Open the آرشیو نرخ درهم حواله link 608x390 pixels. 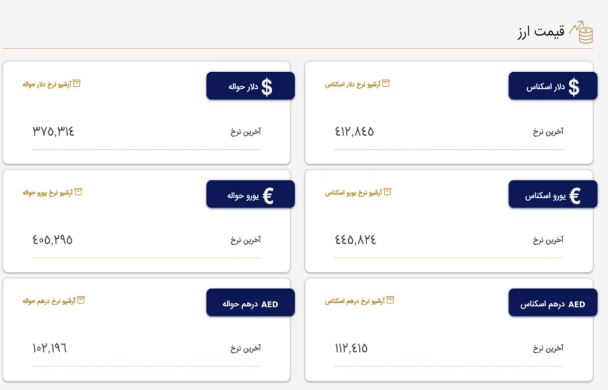click(x=54, y=300)
